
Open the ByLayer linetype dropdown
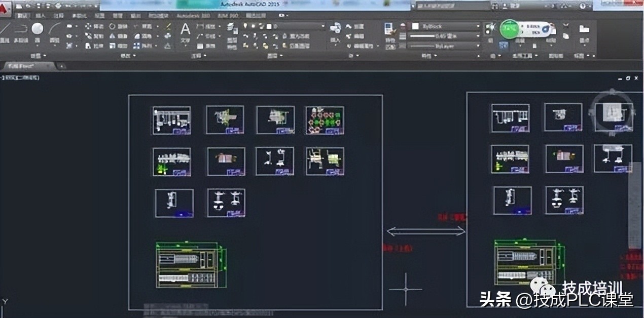tap(478, 46)
